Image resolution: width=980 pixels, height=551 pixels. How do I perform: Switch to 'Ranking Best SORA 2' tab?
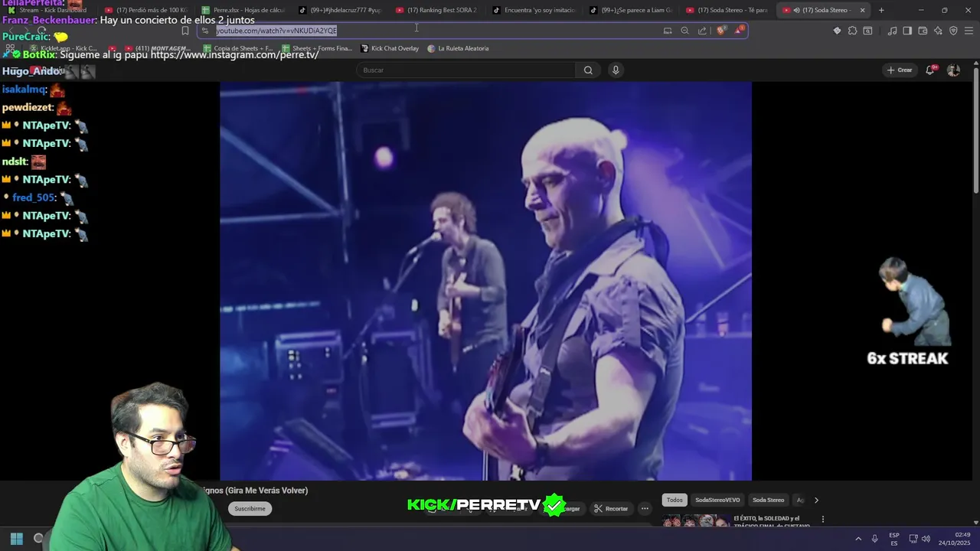tap(438, 10)
